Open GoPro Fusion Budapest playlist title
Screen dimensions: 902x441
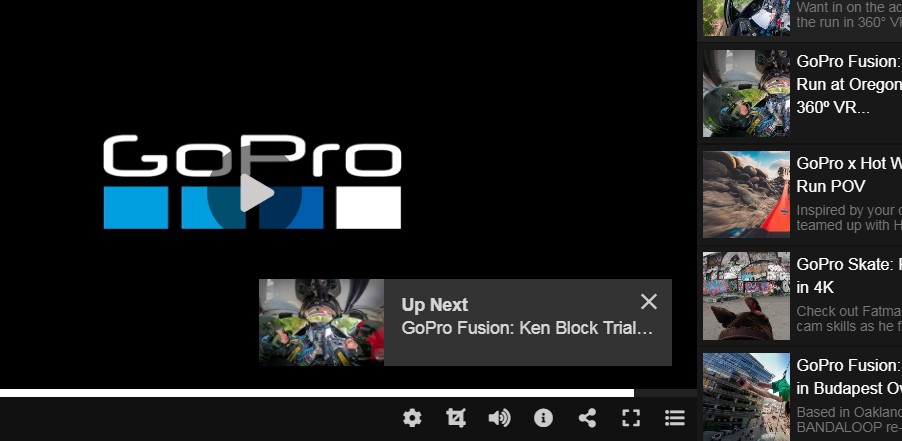pyautogui.click(x=849, y=377)
